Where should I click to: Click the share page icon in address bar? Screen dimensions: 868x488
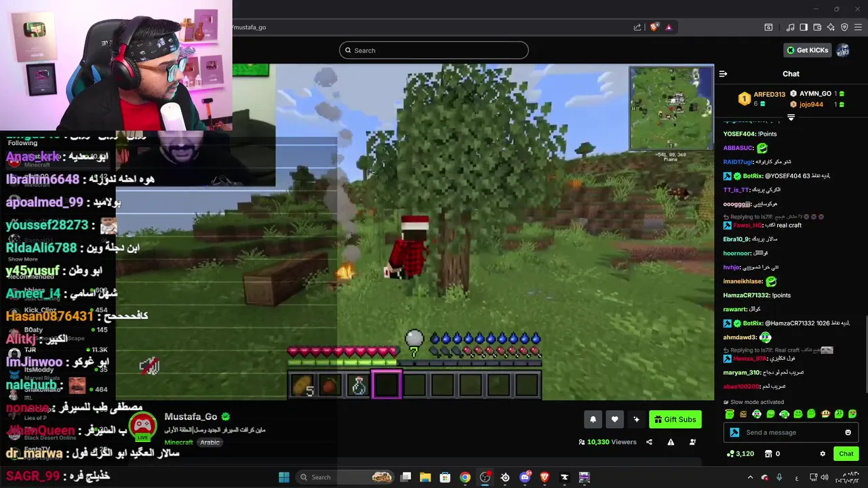637,27
